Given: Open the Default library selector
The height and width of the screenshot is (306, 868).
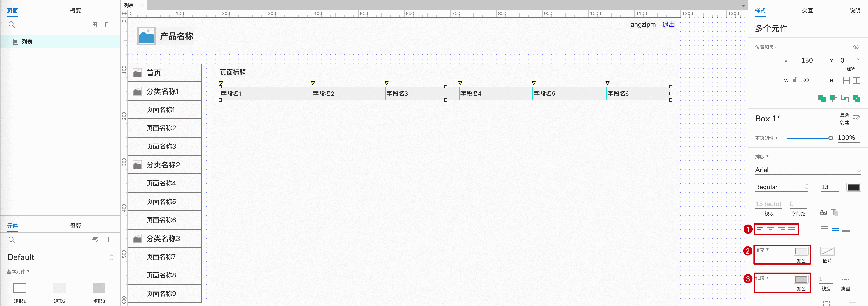Looking at the screenshot, I should pyautogui.click(x=60, y=257).
